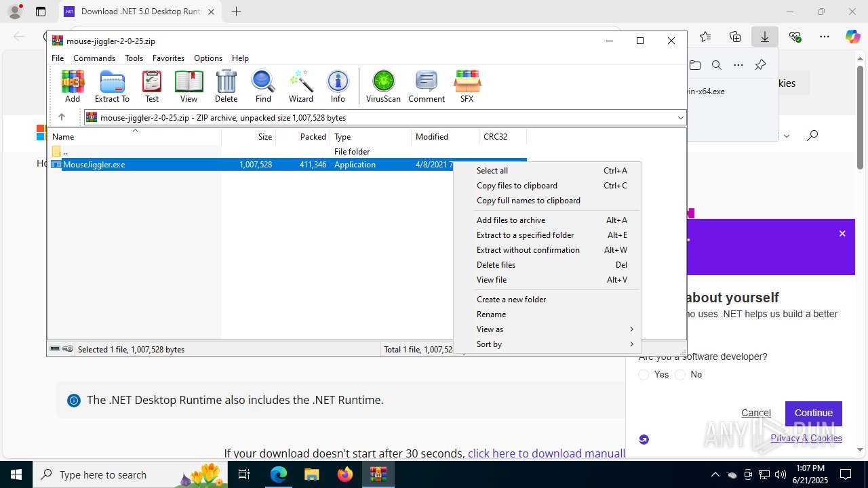This screenshot has width=868, height=488.
Task: Go up one folder level arrow
Action: pyautogui.click(x=61, y=117)
